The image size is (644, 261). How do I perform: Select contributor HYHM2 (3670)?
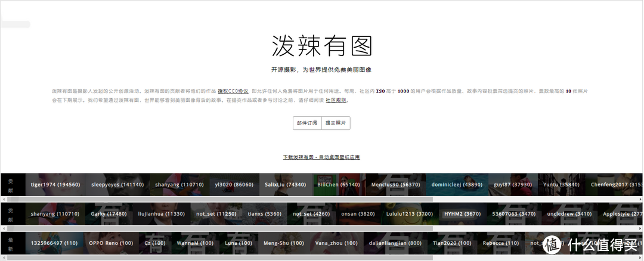coord(463,214)
